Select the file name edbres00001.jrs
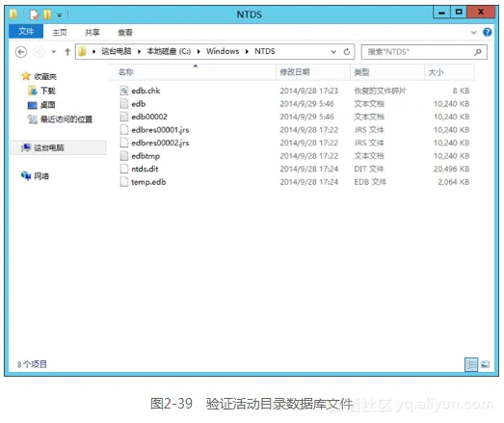This screenshot has width=504, height=423. (x=160, y=129)
